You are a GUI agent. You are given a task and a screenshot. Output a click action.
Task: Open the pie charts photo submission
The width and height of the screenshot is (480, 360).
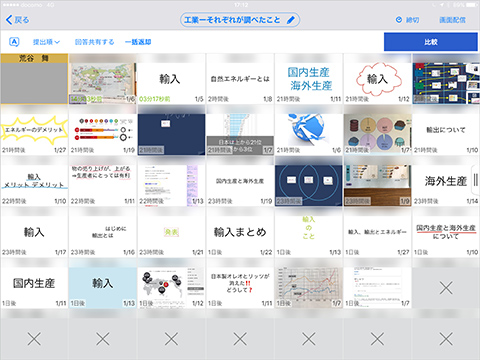(377, 134)
